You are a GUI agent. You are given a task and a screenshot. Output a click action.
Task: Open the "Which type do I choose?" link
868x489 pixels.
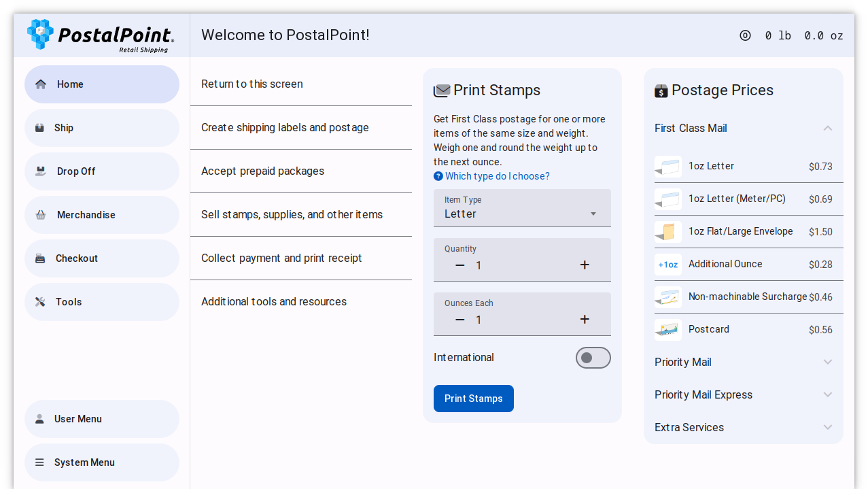point(497,176)
